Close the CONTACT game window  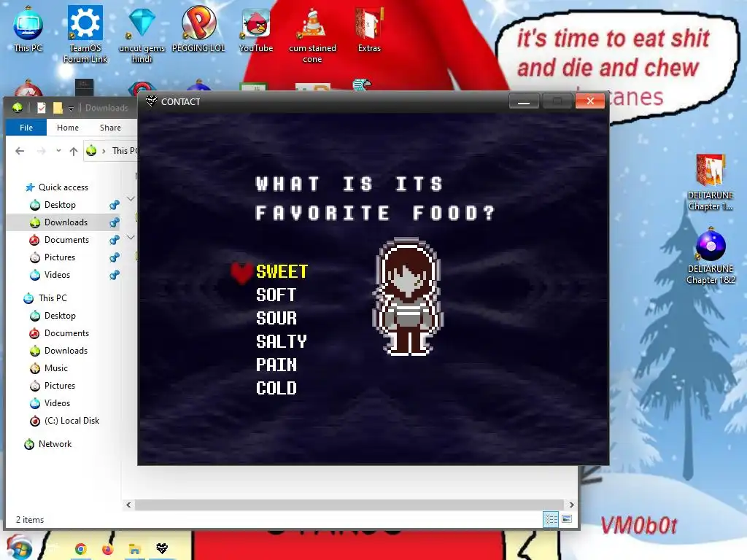(x=589, y=101)
